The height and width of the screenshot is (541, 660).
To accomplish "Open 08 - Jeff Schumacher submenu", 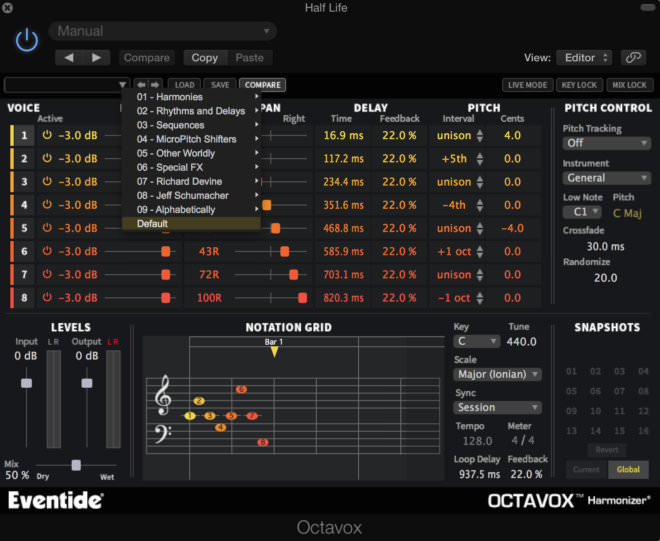I will (192, 195).
